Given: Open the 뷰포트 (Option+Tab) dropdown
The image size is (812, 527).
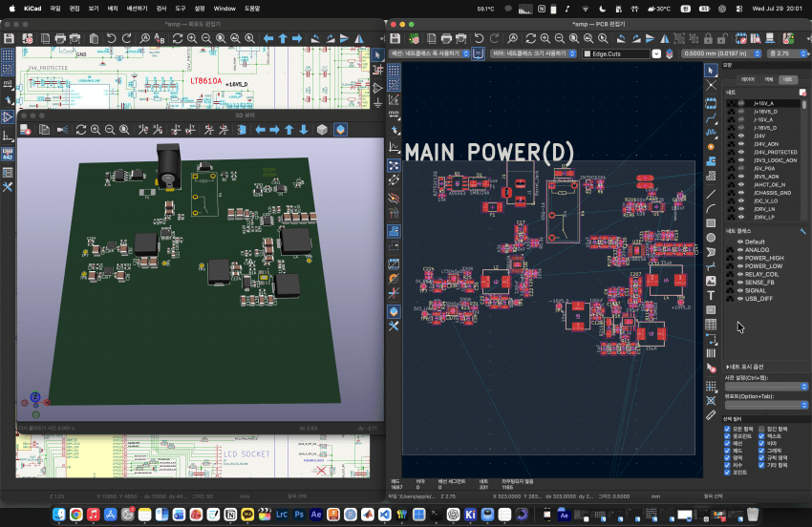Looking at the screenshot, I should click(x=766, y=405).
